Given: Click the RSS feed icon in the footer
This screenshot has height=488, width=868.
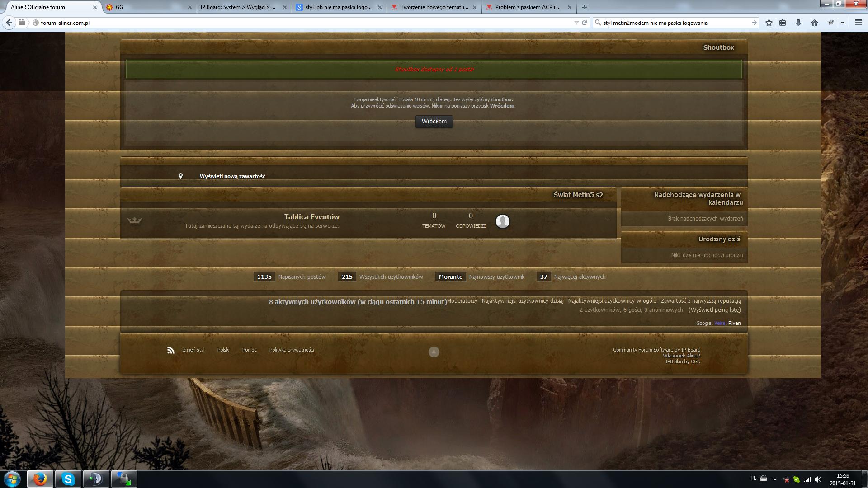Looking at the screenshot, I should (170, 350).
